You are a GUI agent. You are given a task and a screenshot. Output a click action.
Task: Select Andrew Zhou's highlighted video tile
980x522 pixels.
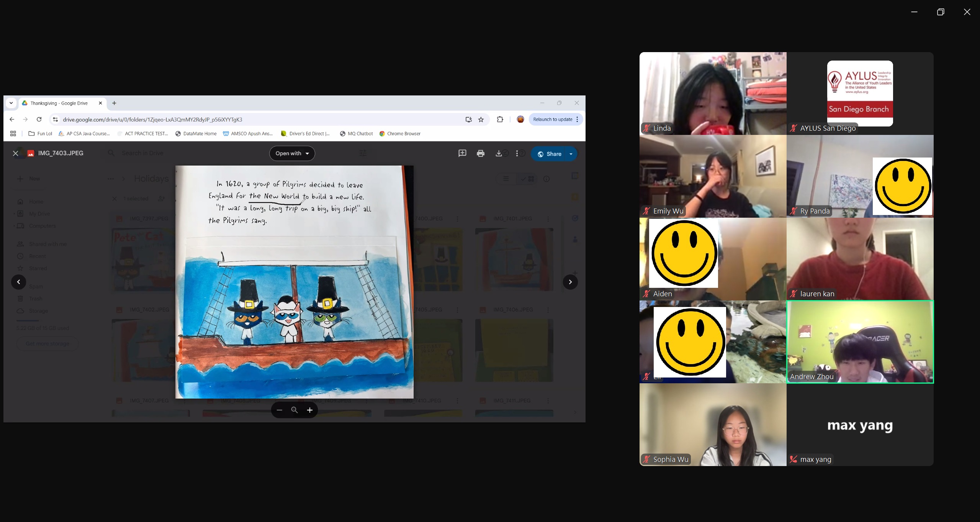coord(860,341)
